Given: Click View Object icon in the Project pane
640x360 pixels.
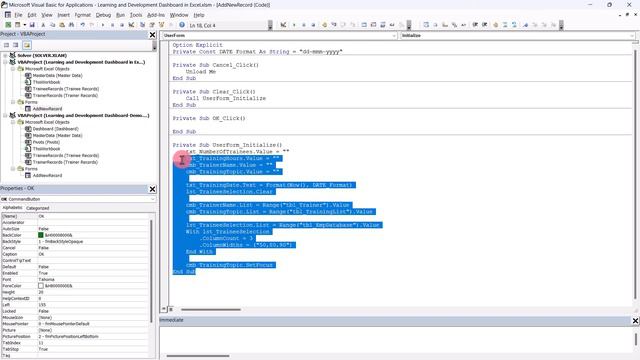Looking at the screenshot, I should coord(16,45).
